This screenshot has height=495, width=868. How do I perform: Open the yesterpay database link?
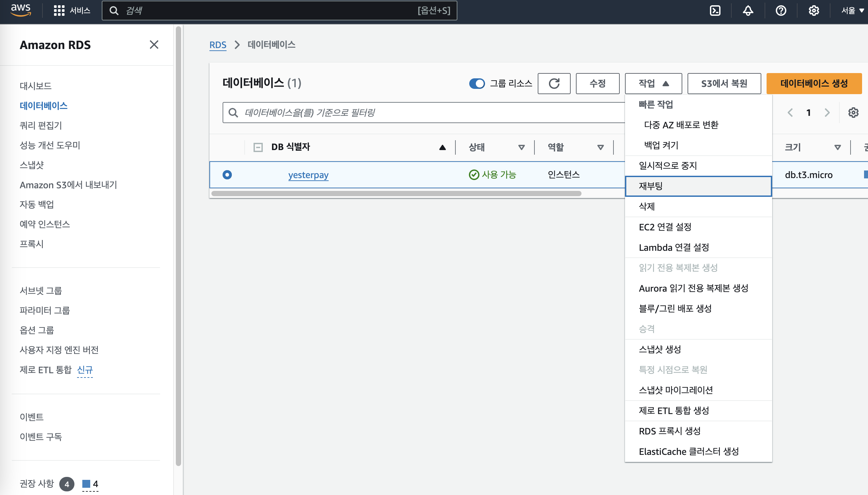(x=308, y=175)
